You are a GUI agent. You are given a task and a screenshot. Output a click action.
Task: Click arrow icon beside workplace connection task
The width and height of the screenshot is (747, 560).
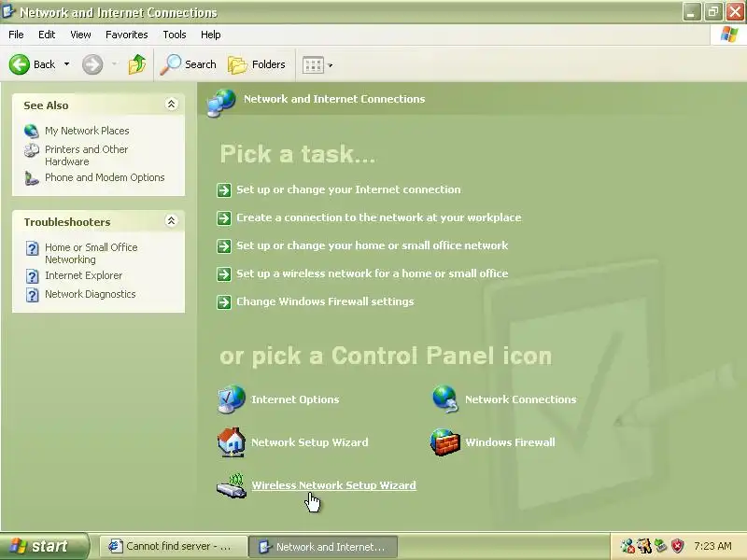pos(224,218)
